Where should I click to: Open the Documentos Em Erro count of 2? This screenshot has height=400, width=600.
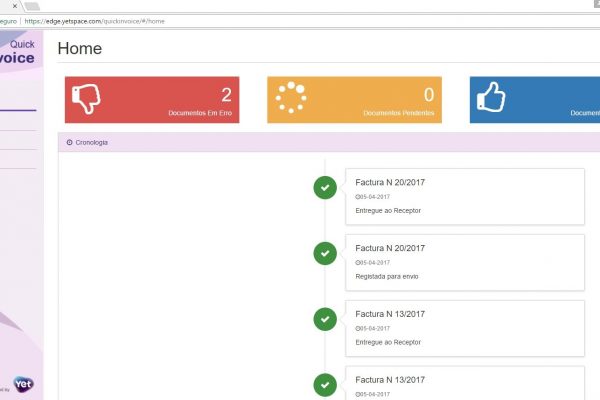226,95
